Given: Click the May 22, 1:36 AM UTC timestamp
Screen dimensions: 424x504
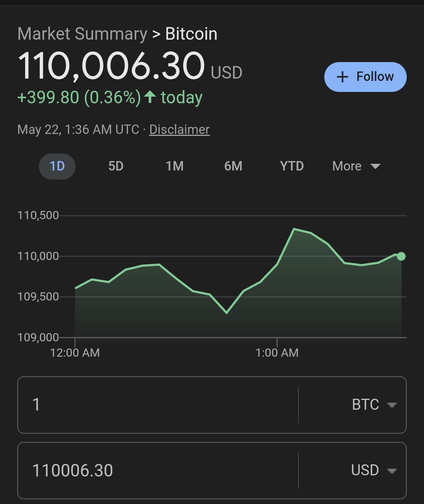Looking at the screenshot, I should point(78,130).
